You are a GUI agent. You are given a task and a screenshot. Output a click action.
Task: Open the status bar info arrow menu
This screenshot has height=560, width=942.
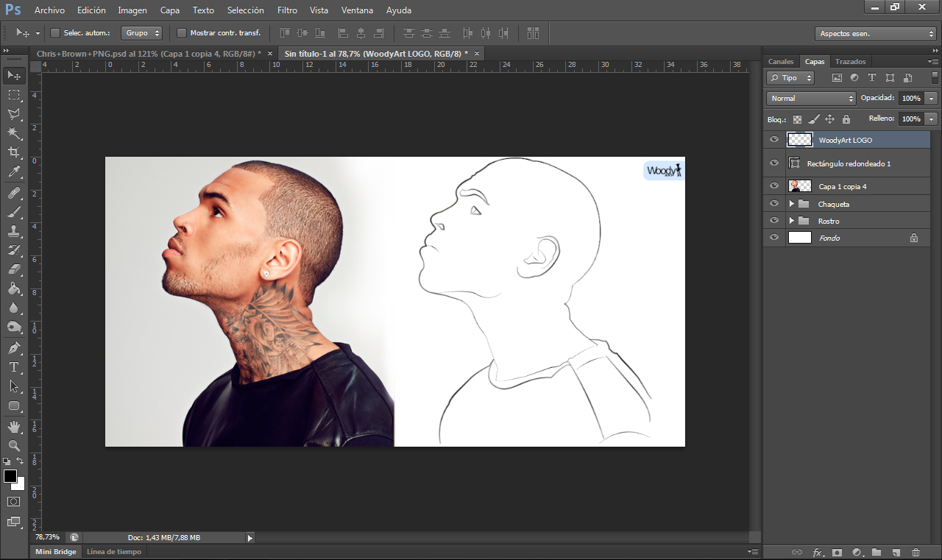click(x=249, y=538)
